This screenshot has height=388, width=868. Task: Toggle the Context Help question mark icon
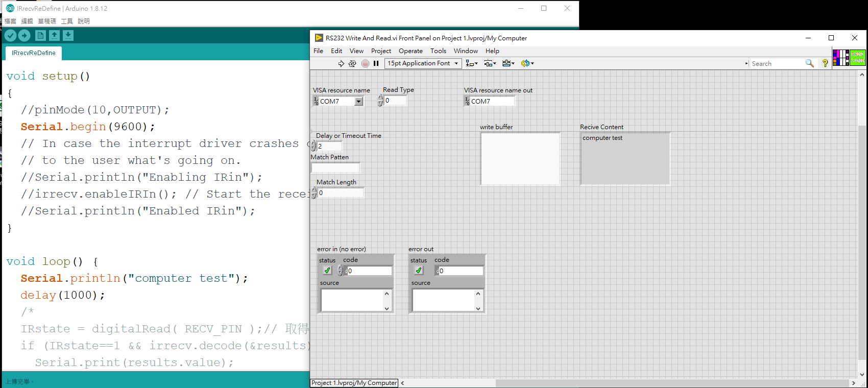[x=825, y=63]
